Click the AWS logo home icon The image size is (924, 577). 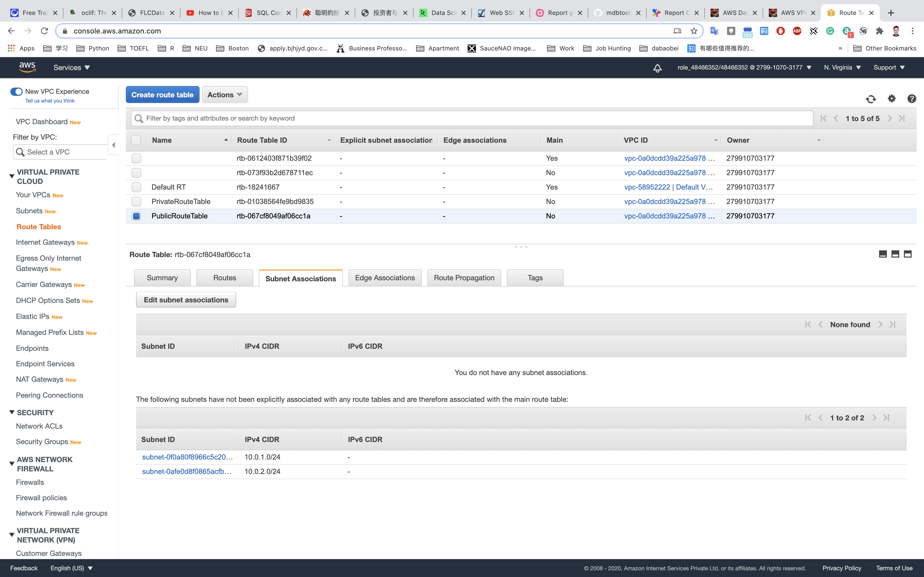pos(28,67)
